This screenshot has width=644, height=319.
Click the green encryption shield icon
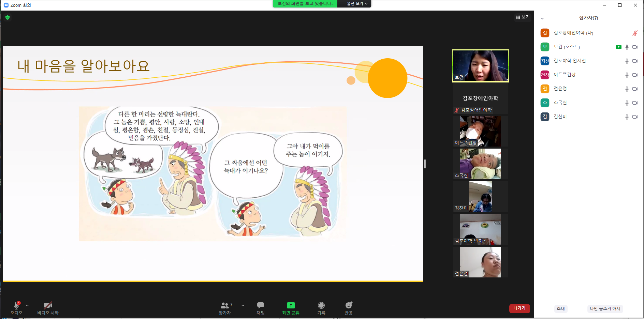coord(8,17)
